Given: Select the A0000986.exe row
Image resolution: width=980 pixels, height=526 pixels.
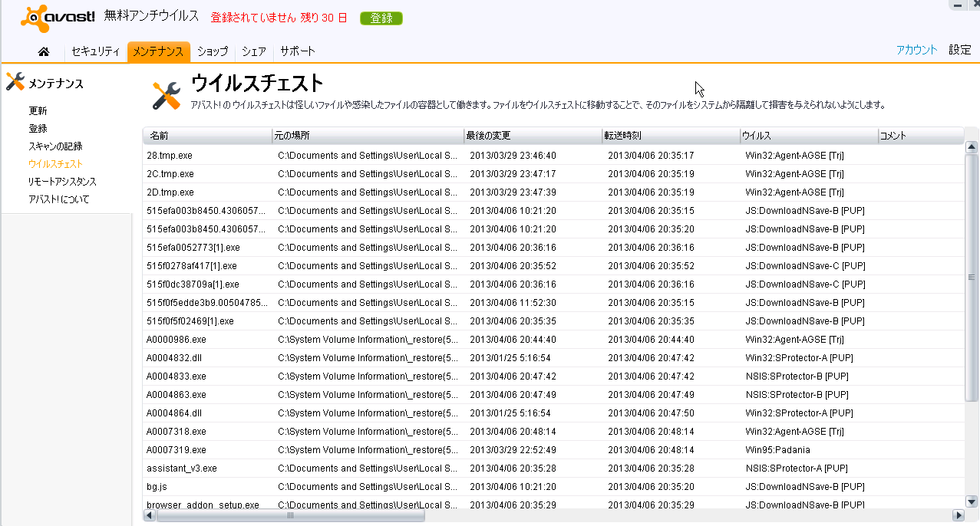Looking at the screenshot, I should [x=553, y=340].
